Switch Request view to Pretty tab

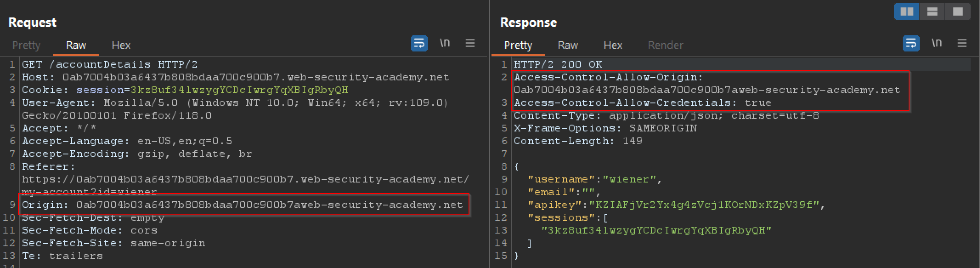pyautogui.click(x=26, y=46)
